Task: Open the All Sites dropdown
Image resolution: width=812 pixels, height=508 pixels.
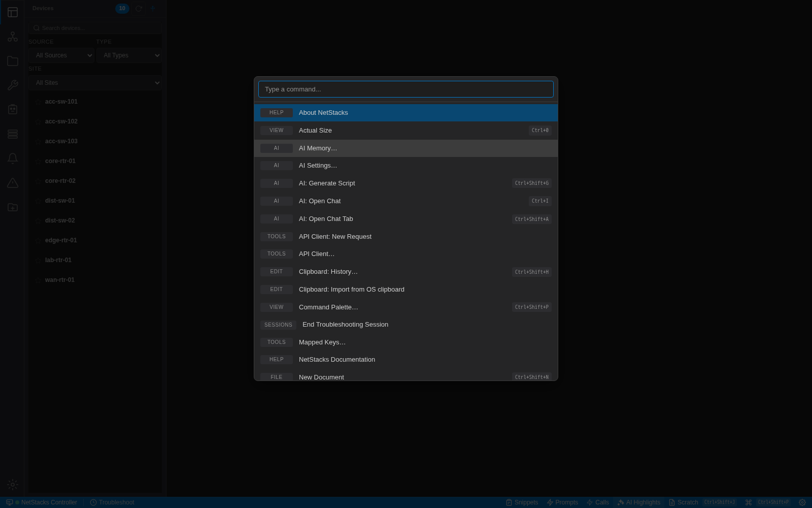Action: click(95, 83)
